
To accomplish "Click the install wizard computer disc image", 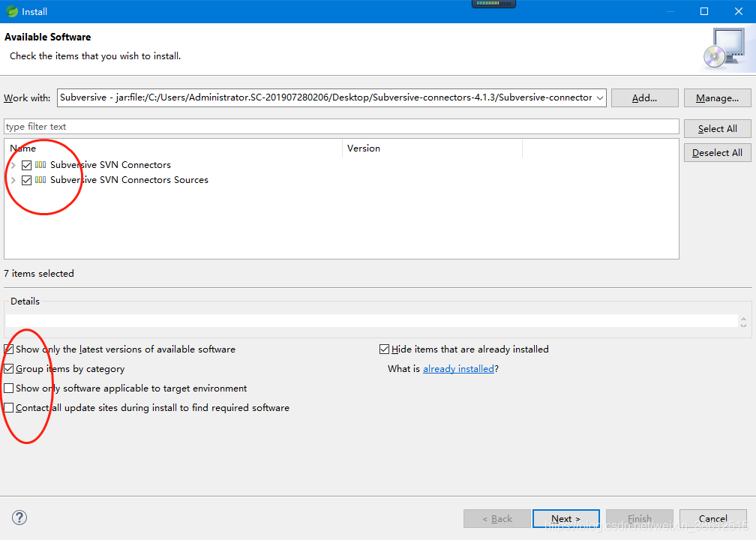I will coord(723,49).
